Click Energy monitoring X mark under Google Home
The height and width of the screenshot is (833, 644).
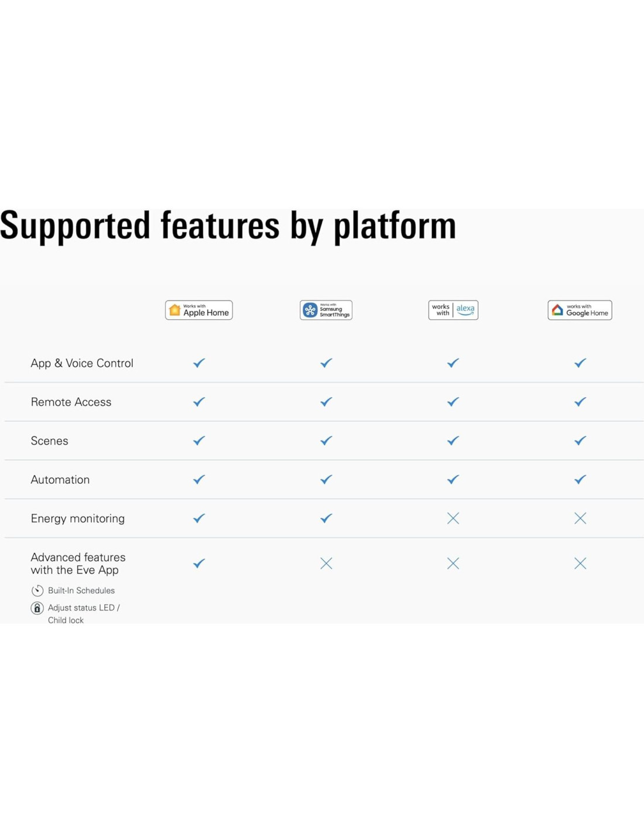coord(580,518)
